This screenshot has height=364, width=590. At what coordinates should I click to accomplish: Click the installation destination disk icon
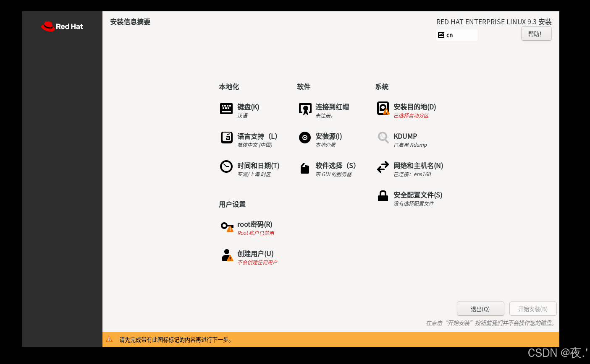[383, 108]
